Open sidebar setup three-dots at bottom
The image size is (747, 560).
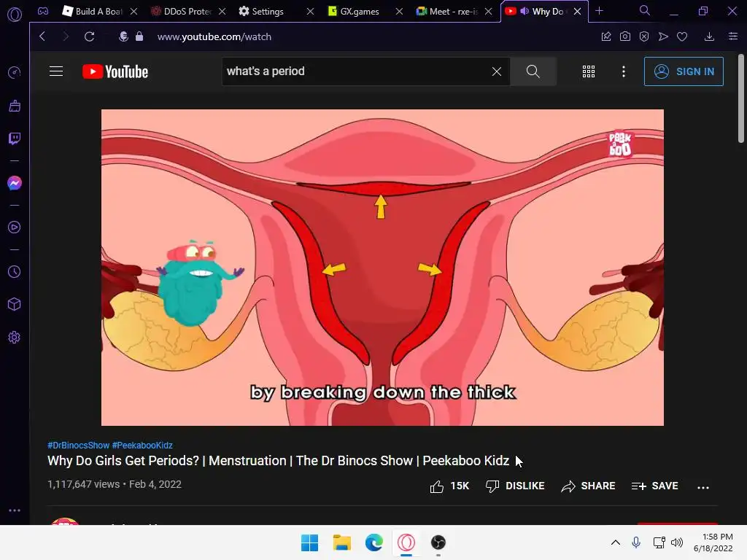click(x=15, y=510)
